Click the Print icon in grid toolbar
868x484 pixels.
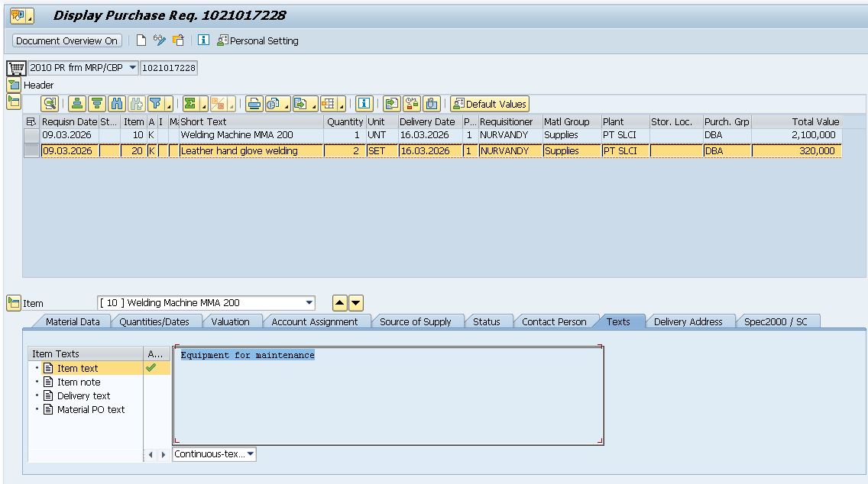[254, 104]
